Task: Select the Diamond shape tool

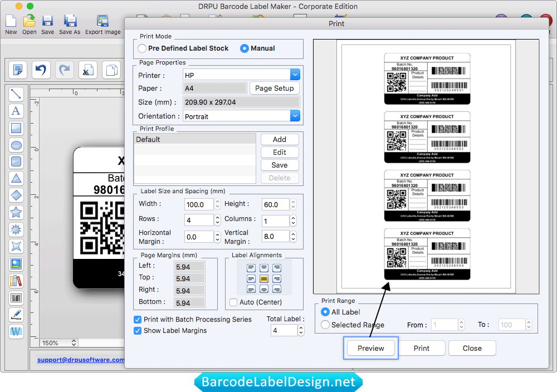Action: click(x=16, y=195)
